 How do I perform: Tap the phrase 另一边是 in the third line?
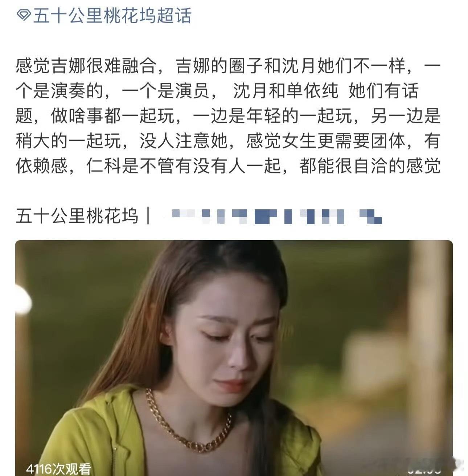(405, 116)
